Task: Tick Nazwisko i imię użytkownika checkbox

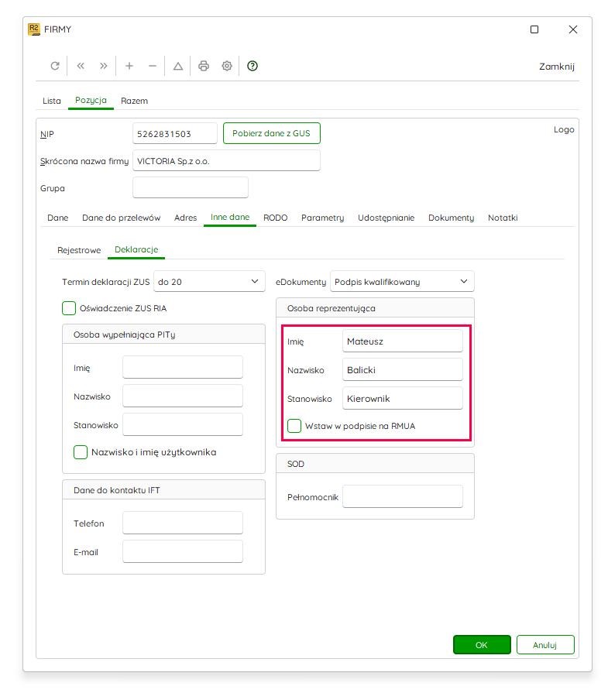Action: pyautogui.click(x=81, y=452)
